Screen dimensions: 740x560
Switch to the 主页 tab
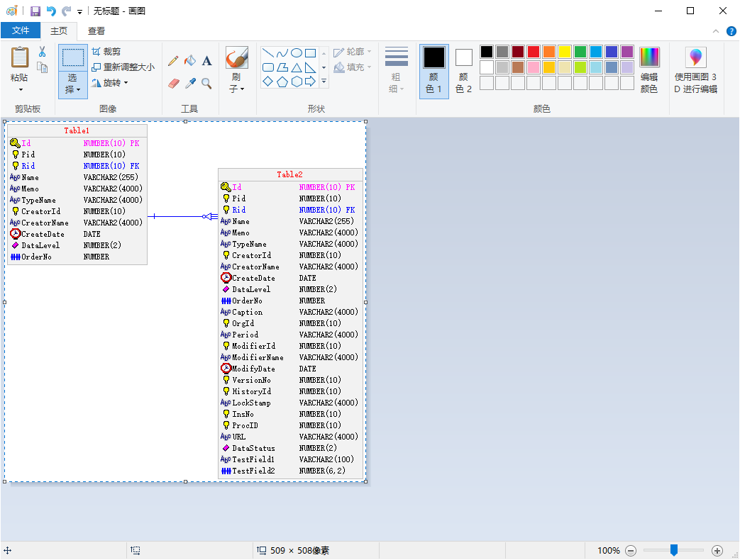pyautogui.click(x=59, y=30)
